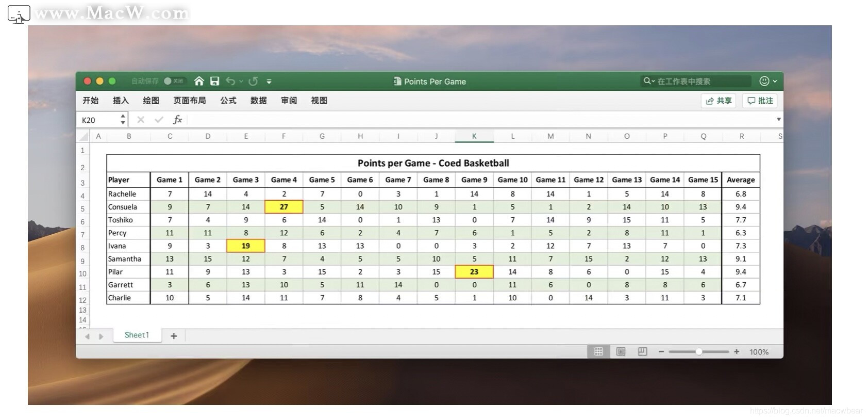Select the 'Player' header cell

click(x=128, y=180)
